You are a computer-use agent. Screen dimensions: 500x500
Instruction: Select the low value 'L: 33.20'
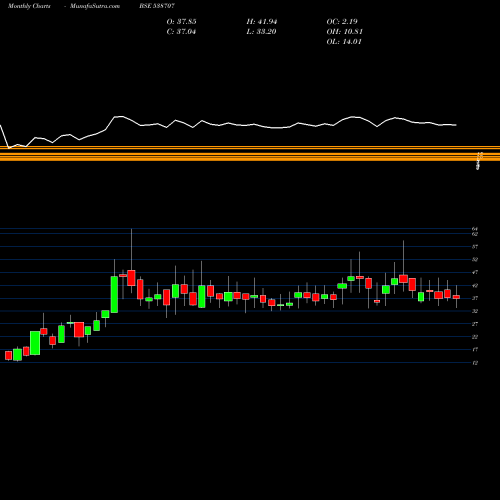pyautogui.click(x=261, y=32)
